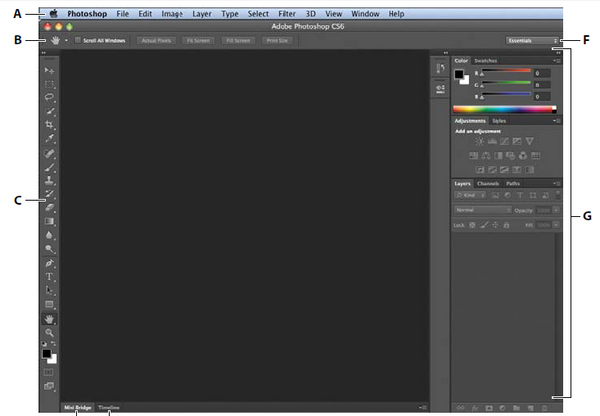Viewport: 600px width, 416px height.
Task: Select the Crop tool
Action: coord(49,124)
